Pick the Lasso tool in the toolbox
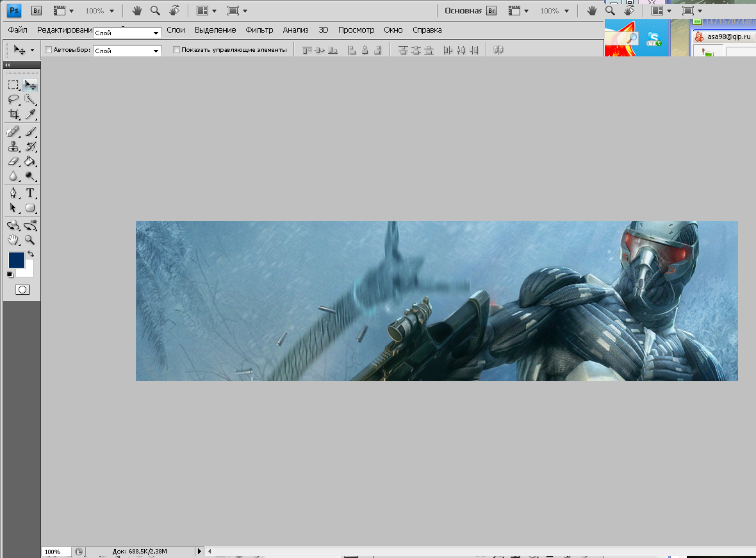Viewport: 756px width, 558px height. (x=13, y=99)
